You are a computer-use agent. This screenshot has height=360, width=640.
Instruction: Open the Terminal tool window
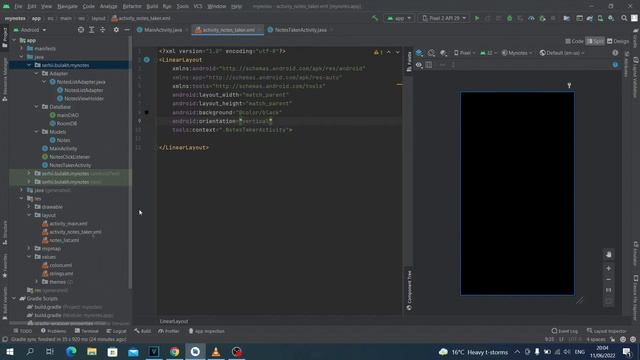coord(87,331)
